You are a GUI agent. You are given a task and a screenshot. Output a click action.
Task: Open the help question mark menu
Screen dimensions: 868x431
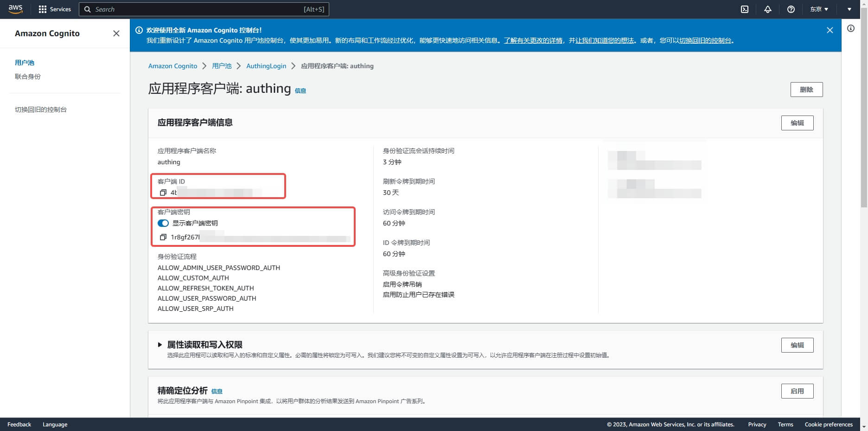pos(791,9)
